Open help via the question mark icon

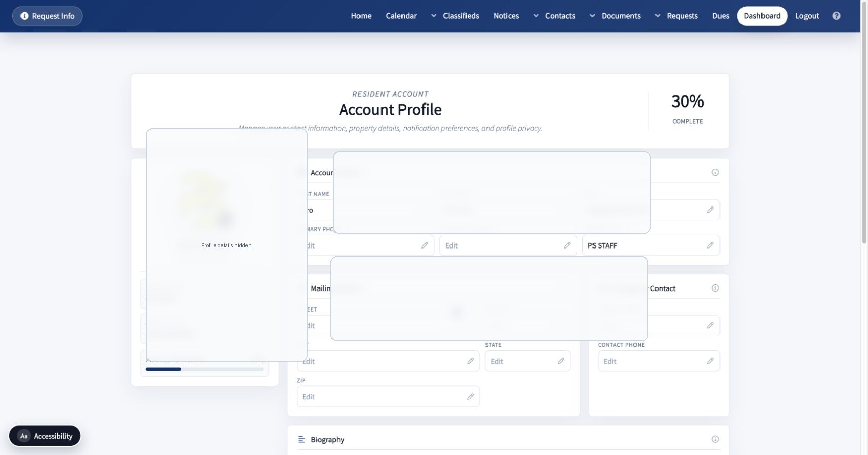(836, 16)
